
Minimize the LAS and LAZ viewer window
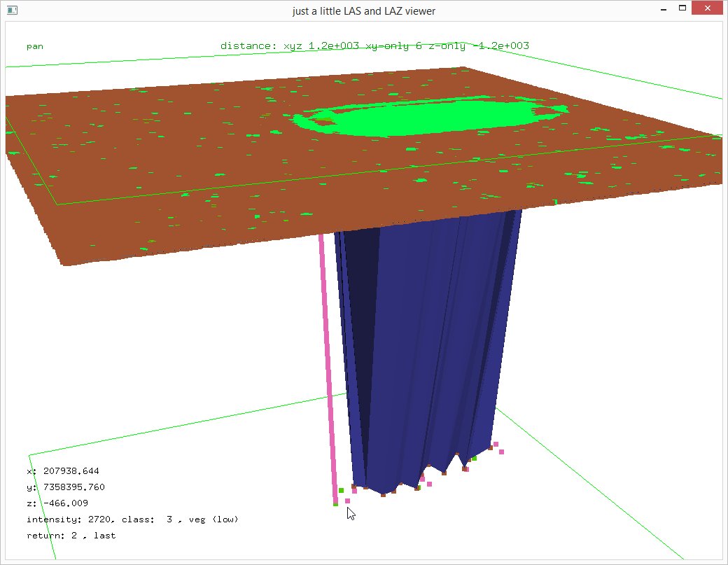pyautogui.click(x=662, y=8)
